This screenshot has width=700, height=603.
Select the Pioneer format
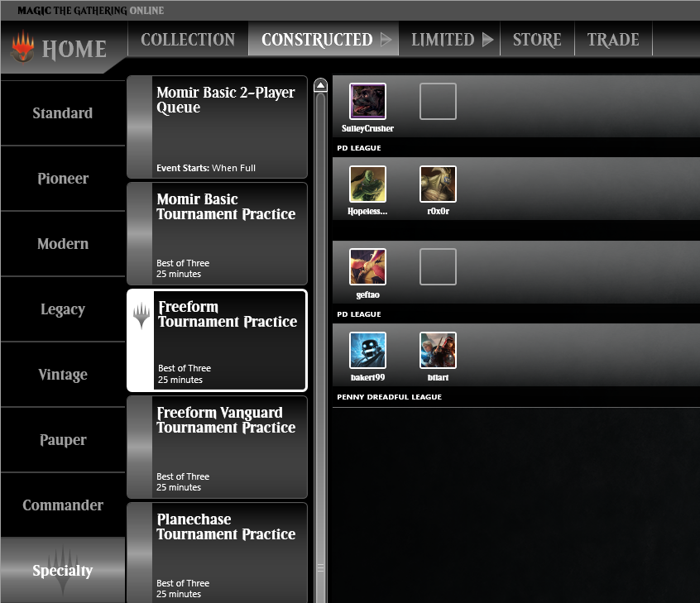(63, 179)
